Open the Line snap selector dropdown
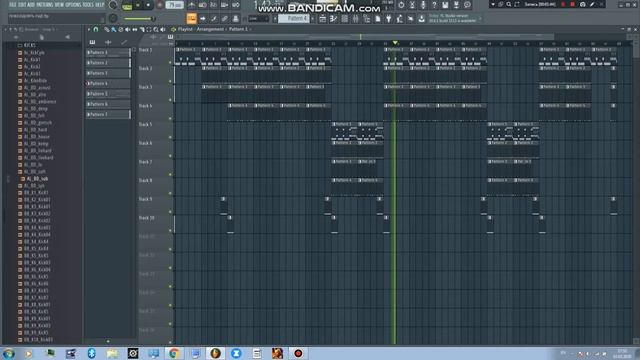Screen dimensions: 640x360 258,19
